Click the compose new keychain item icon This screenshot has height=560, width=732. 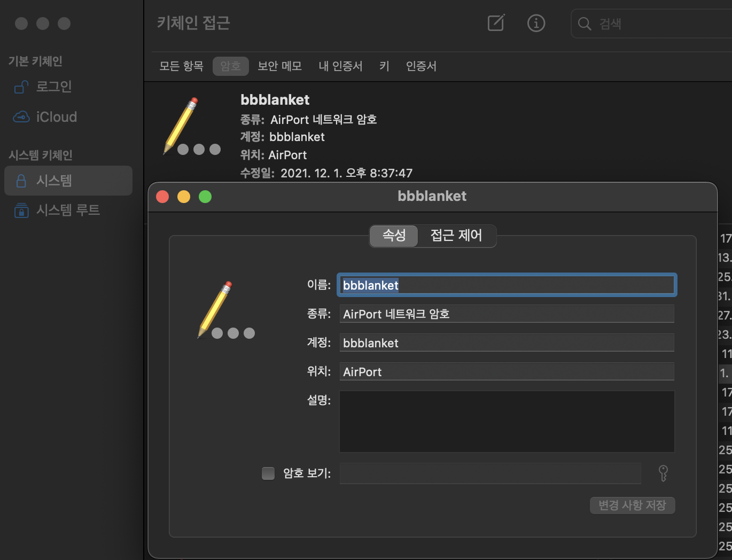coord(496,23)
